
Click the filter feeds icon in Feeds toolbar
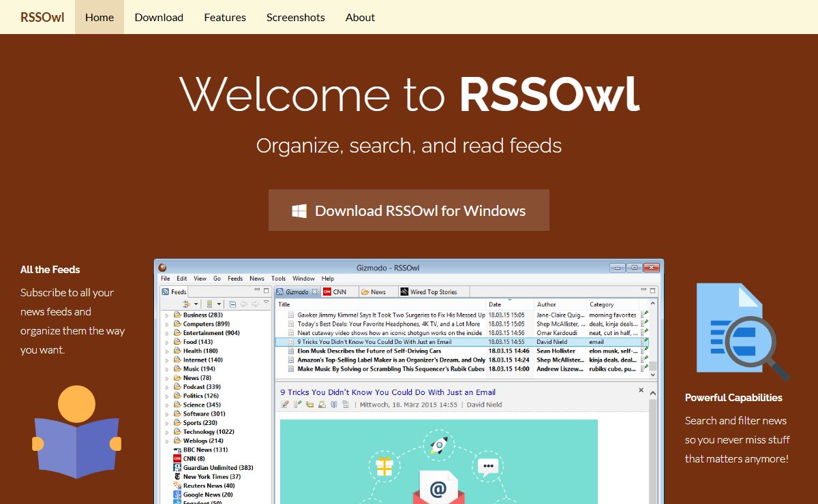pos(186,304)
